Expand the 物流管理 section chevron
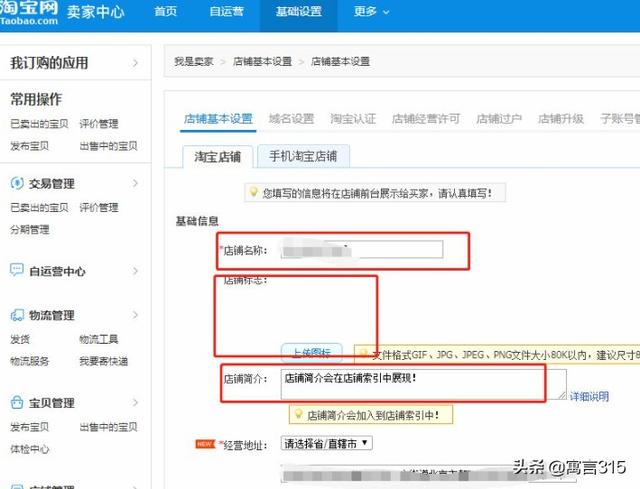The image size is (640, 489). pos(135,315)
